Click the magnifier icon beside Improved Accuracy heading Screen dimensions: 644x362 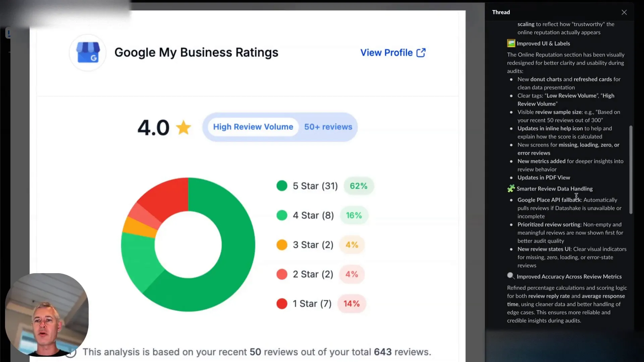coord(511,276)
